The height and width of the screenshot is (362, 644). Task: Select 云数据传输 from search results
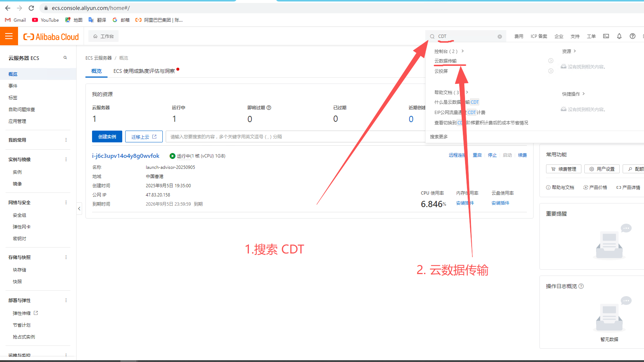(x=445, y=61)
